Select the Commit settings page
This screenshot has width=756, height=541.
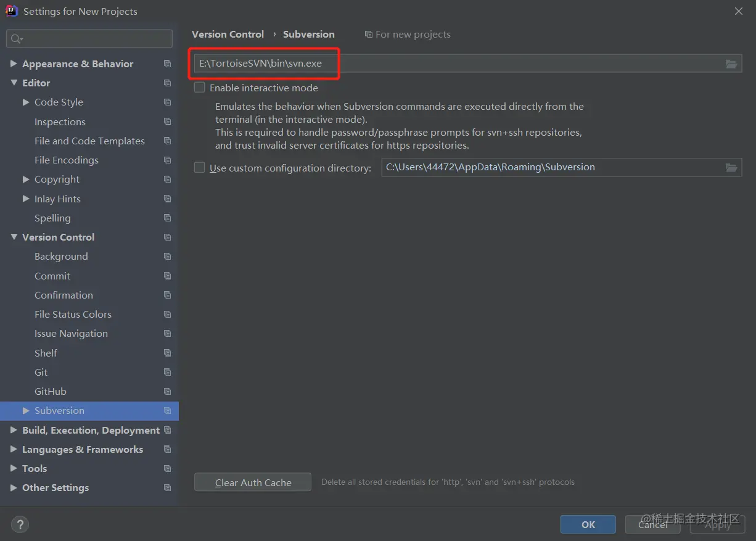[x=52, y=276]
